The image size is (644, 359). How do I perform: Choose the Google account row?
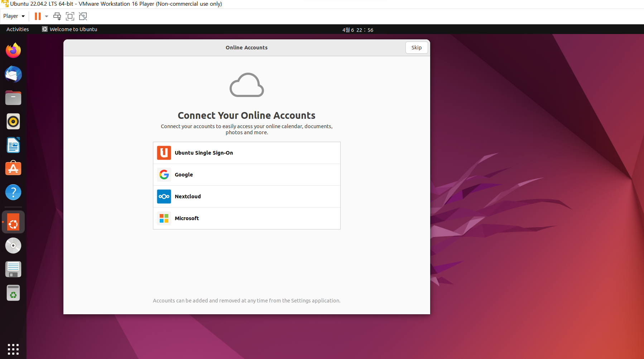click(x=247, y=175)
